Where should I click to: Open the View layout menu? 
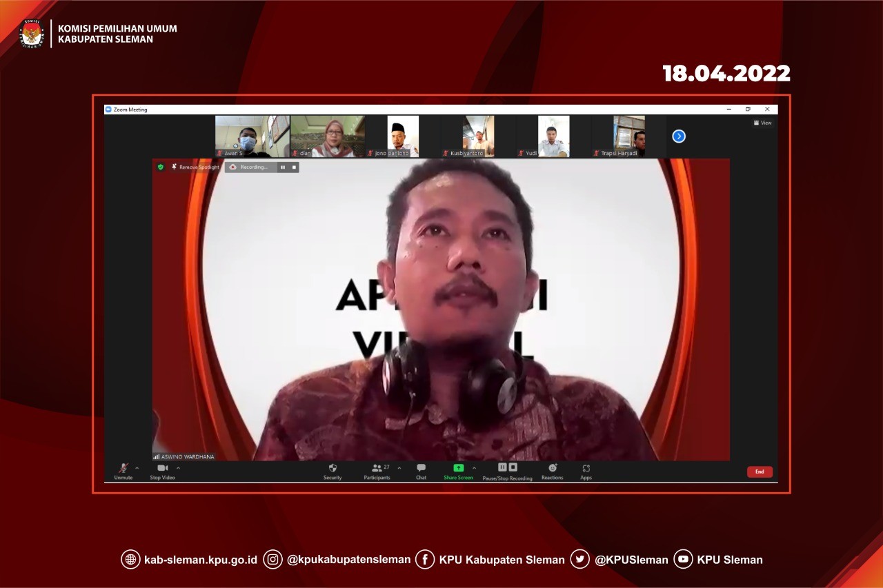pos(762,123)
